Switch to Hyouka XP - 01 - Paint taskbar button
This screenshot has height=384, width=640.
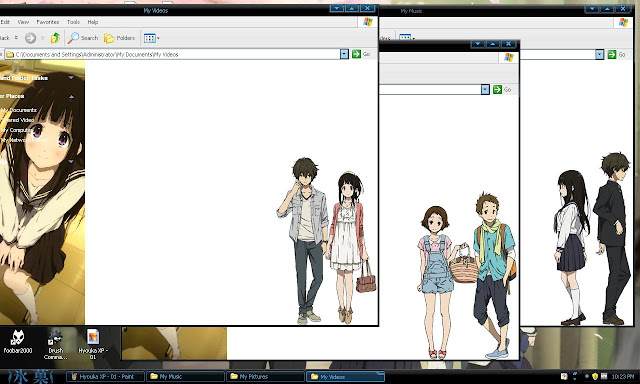pos(106,377)
